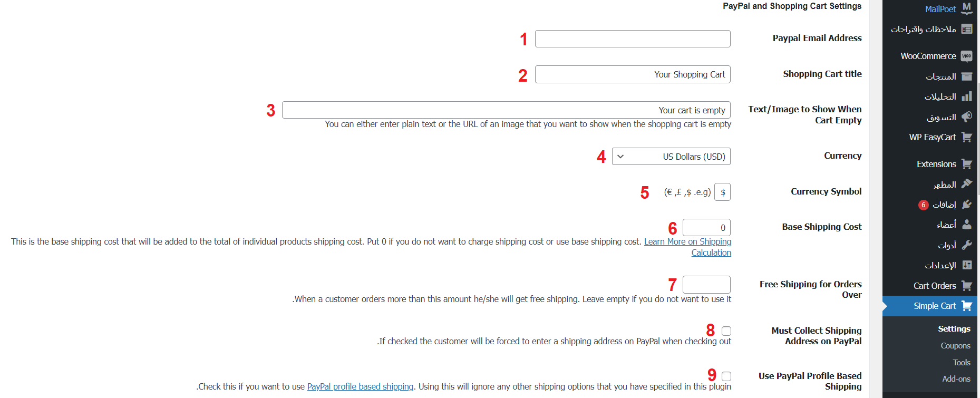
Task: Enable Must Collect Shipping Address checkbox
Action: pyautogui.click(x=726, y=331)
